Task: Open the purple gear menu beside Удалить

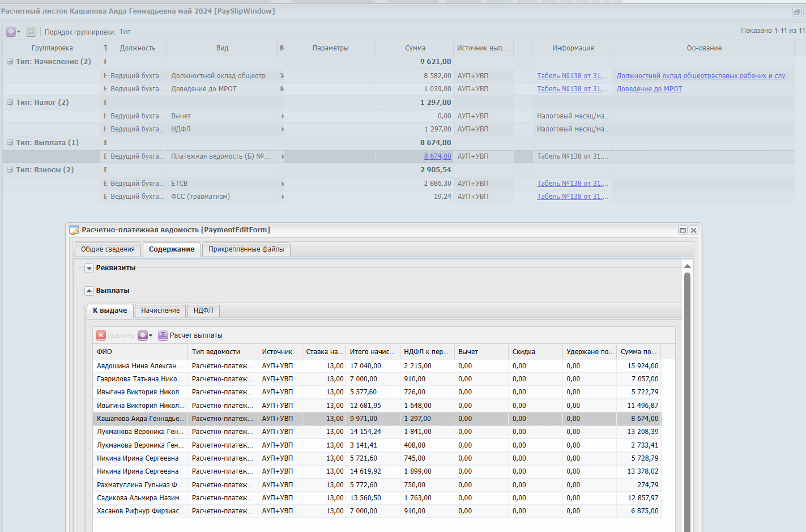Action: 144,335
